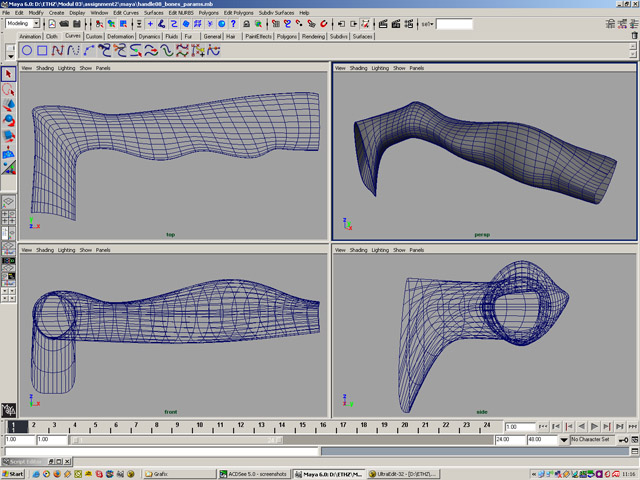Toggle Select by object type mode
The width and height of the screenshot is (640, 480).
111,24
